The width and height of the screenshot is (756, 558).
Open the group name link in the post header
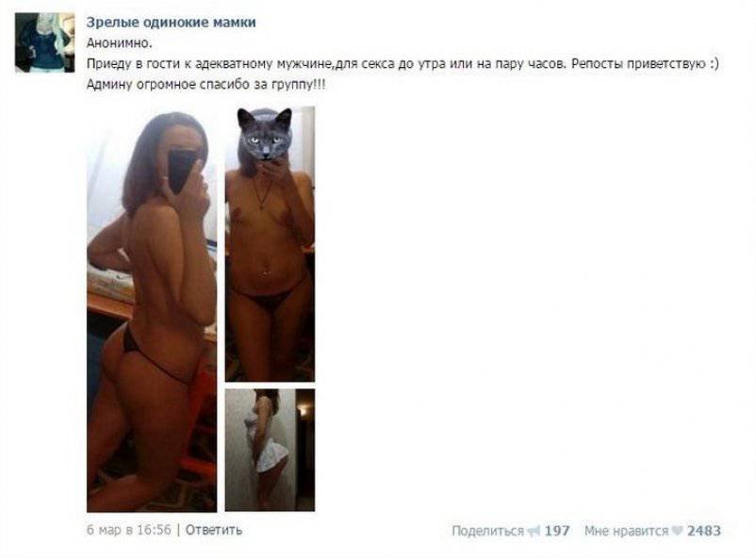(172, 23)
